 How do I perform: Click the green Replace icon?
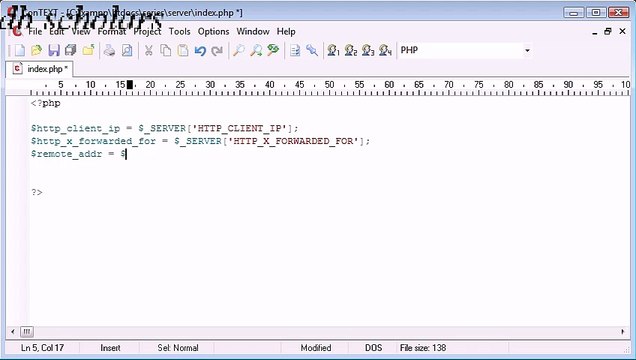click(x=273, y=50)
